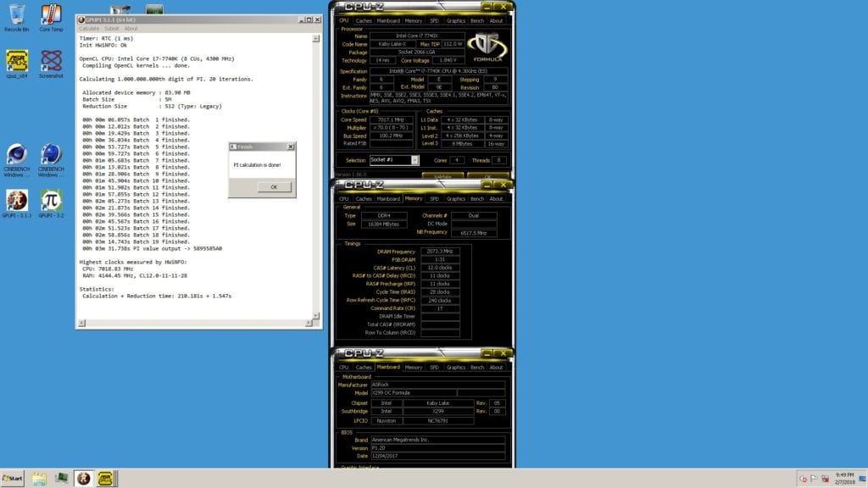Select the Bench tab in top CPU-Z window
The height and width of the screenshot is (488, 868).
click(x=477, y=21)
